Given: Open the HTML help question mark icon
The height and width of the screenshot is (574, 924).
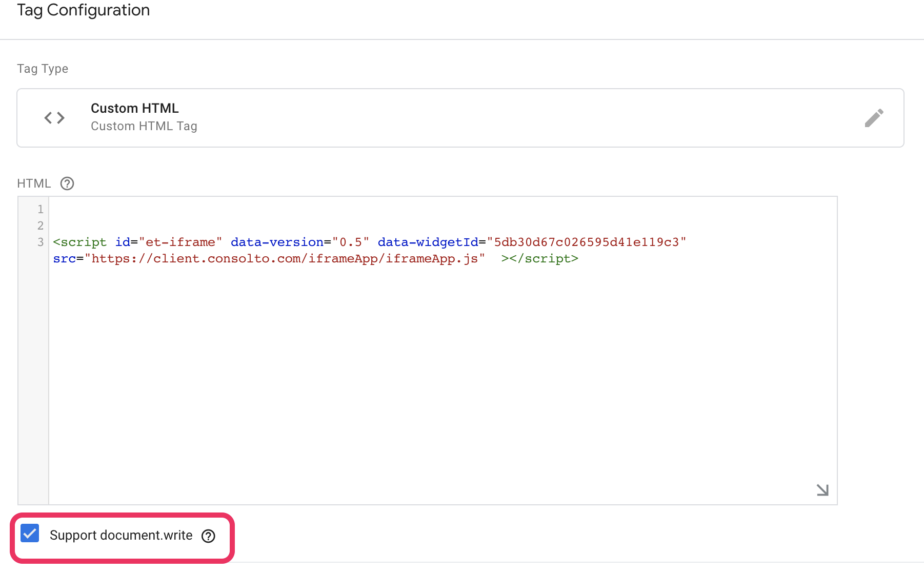Looking at the screenshot, I should 67,183.
